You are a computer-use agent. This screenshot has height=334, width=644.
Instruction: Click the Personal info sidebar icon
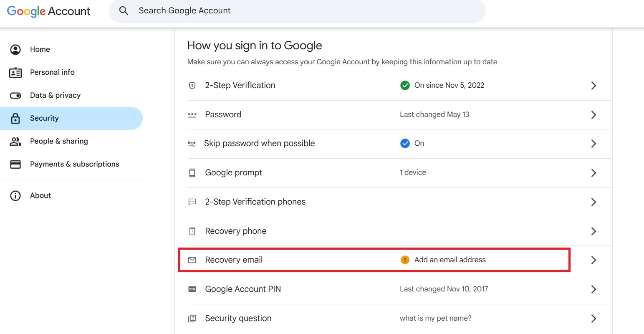pyautogui.click(x=15, y=72)
